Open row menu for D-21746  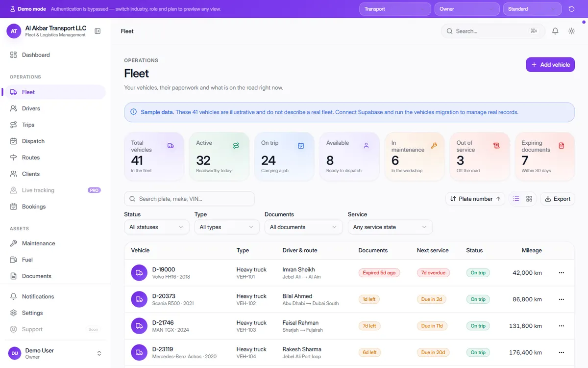562,326
